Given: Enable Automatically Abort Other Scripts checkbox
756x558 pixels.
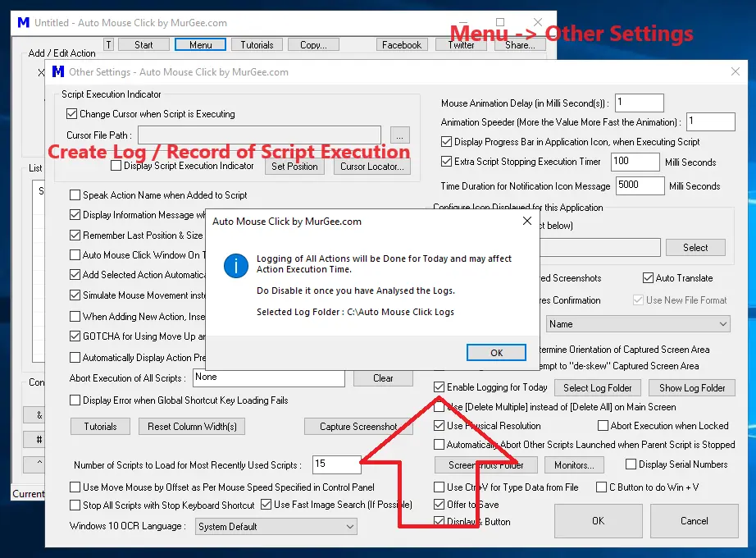Looking at the screenshot, I should [439, 444].
